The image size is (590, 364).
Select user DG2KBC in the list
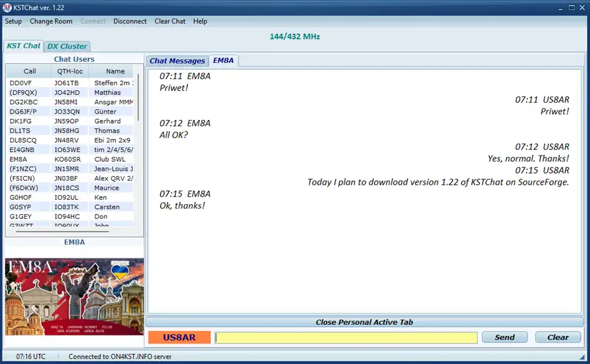click(23, 102)
